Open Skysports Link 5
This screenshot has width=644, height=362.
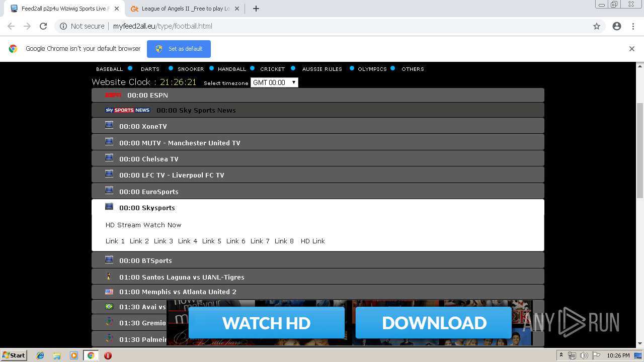[x=212, y=241]
